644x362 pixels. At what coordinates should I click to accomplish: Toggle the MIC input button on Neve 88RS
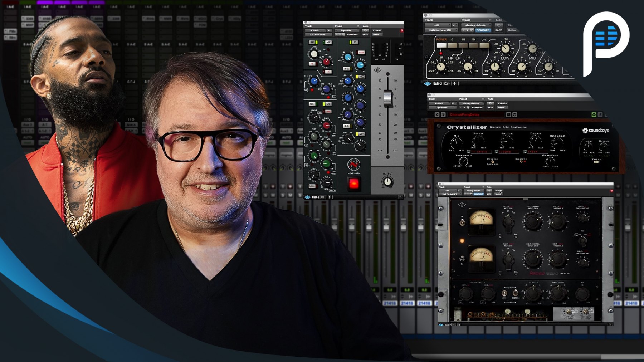tap(328, 42)
